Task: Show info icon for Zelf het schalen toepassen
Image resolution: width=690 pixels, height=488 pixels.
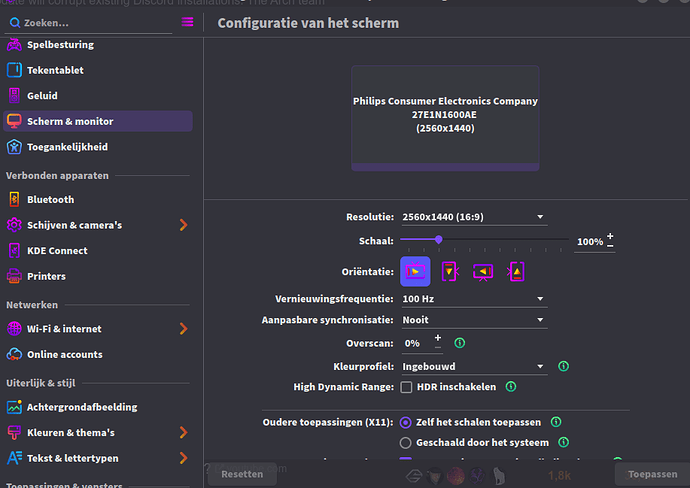Action: [x=556, y=422]
